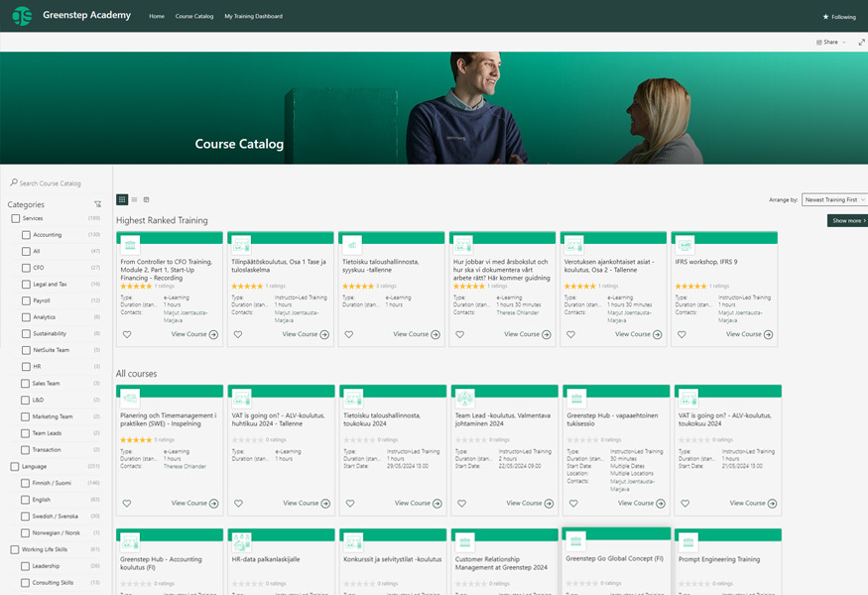The width and height of the screenshot is (868, 595).
Task: Click the fullscreen expand icon top right
Action: click(x=861, y=42)
